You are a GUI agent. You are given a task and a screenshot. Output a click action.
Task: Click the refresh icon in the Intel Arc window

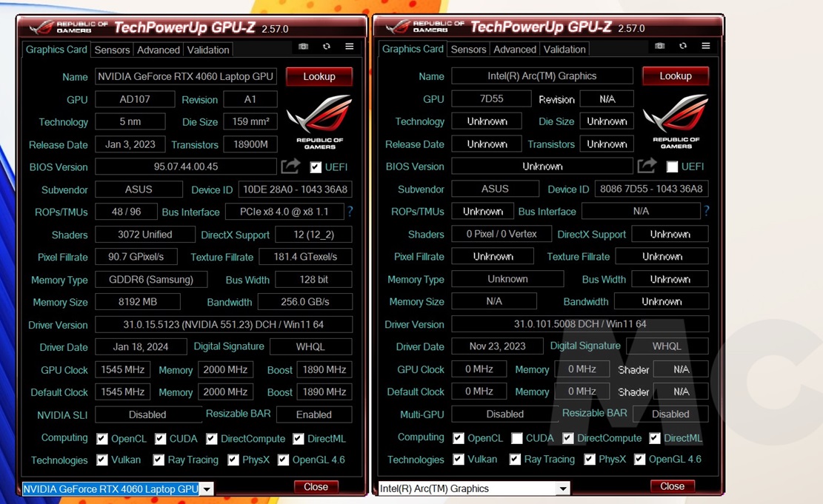pos(682,46)
